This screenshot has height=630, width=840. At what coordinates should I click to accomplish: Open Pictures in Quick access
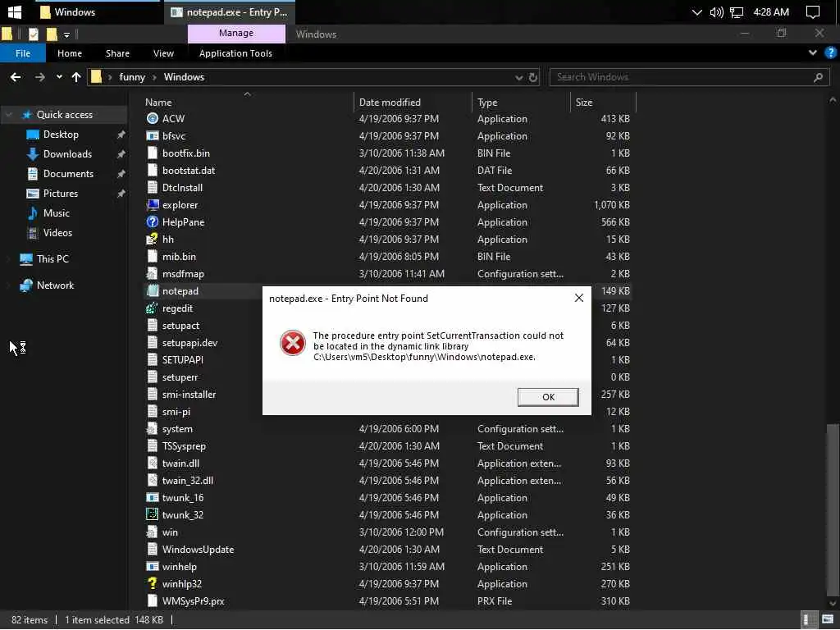[61, 194]
